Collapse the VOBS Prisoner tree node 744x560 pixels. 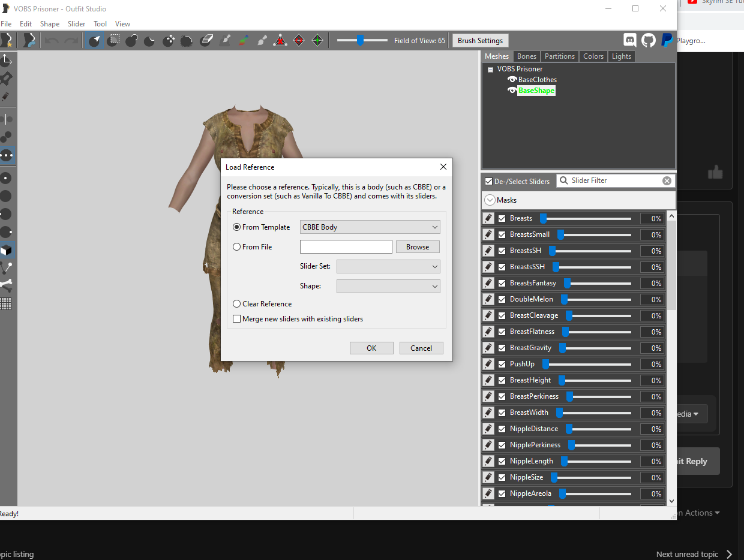coord(491,70)
